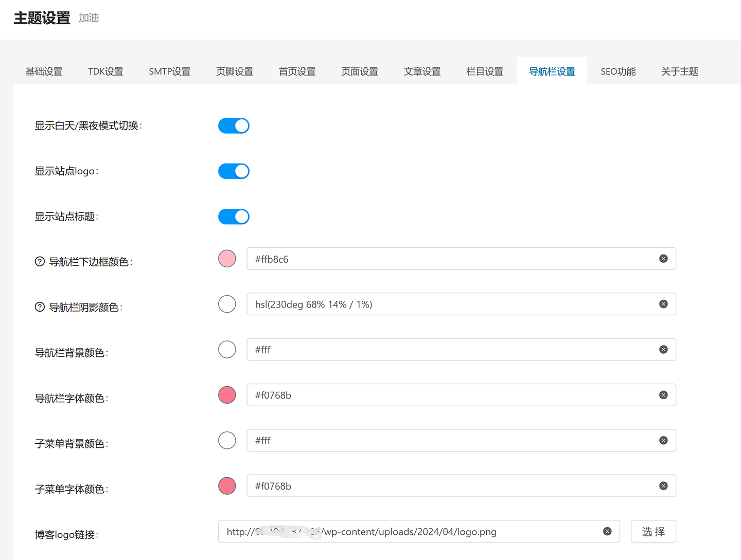
Task: Click the 导航栏背景颜色 label
Action: [x=72, y=353]
